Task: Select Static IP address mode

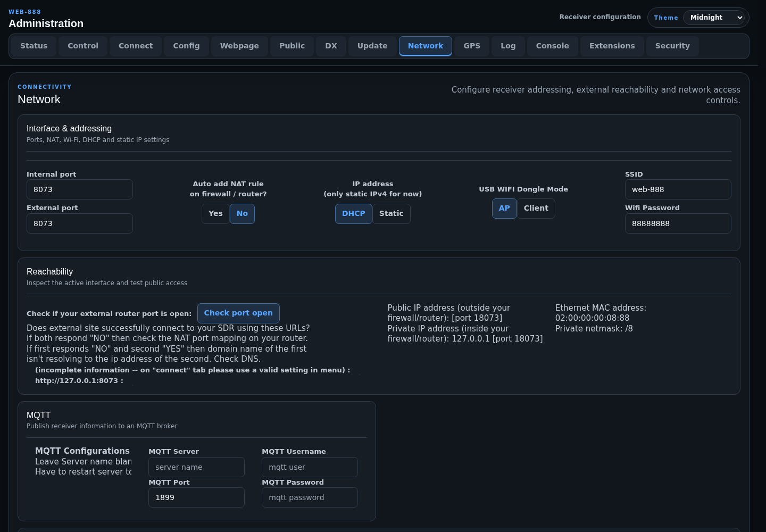Action: pyautogui.click(x=392, y=214)
